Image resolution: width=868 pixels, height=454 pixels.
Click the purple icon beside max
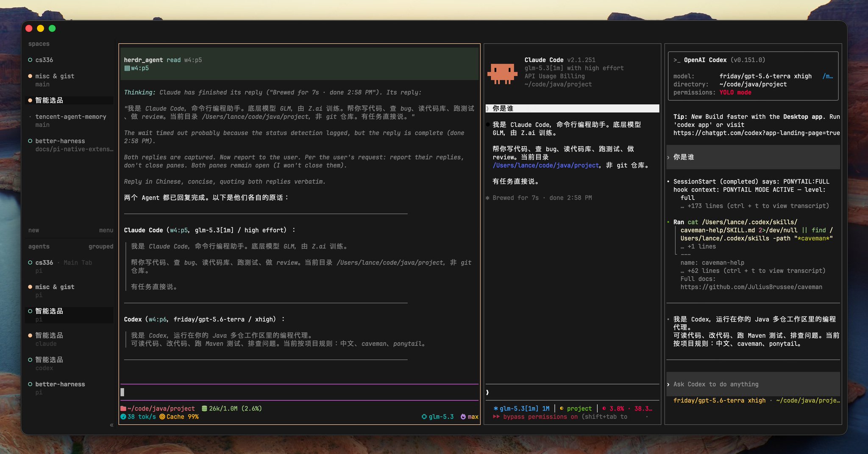463,417
